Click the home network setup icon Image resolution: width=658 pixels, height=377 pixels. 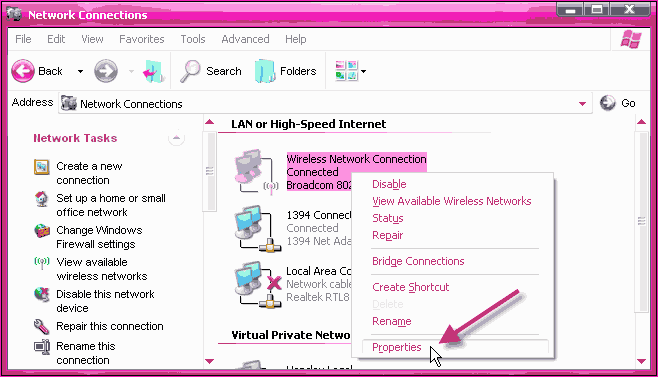pyautogui.click(x=42, y=199)
